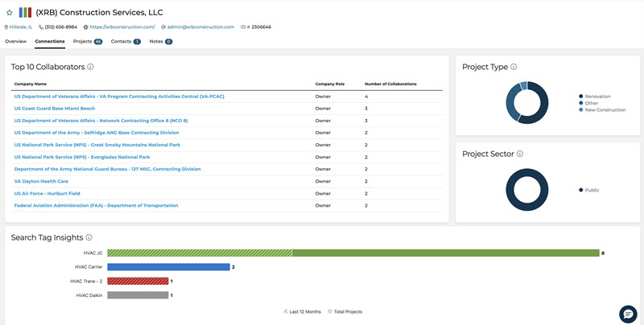
Task: Click the at-sign email icon
Action: point(163,27)
